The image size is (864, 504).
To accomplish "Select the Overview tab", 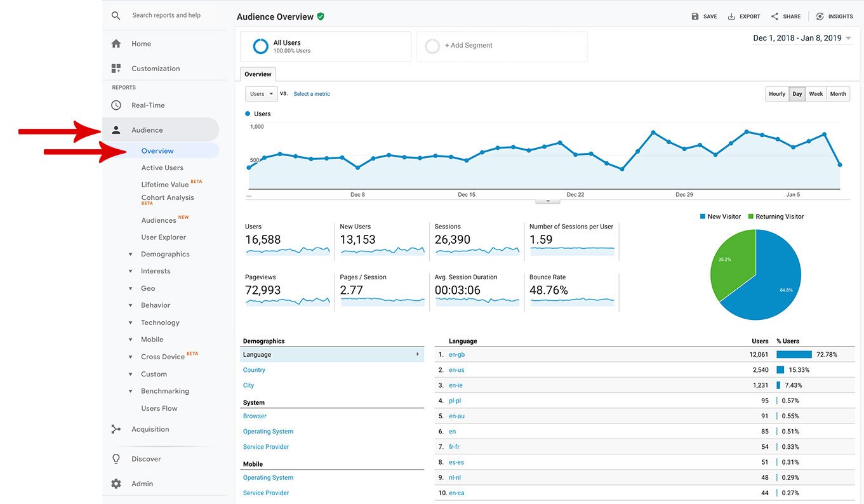I will (x=258, y=74).
